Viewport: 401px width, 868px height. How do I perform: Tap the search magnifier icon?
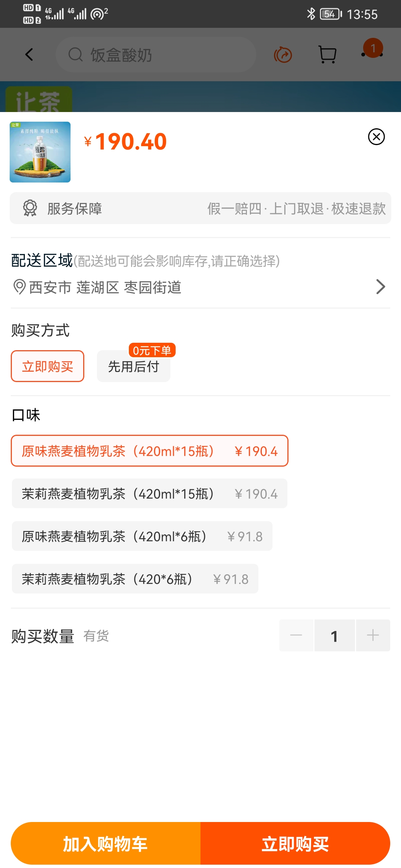75,55
